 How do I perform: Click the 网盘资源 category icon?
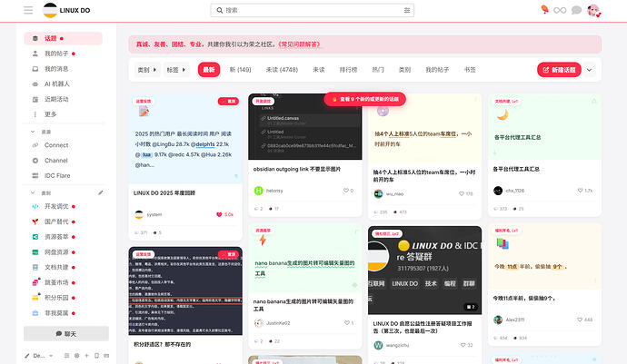(35, 252)
